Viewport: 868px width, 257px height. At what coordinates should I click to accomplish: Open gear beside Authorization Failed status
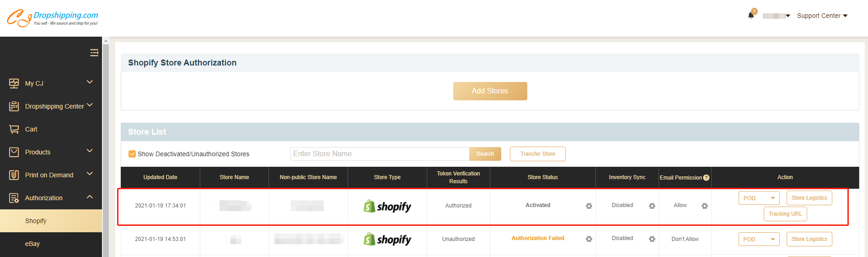[589, 239]
